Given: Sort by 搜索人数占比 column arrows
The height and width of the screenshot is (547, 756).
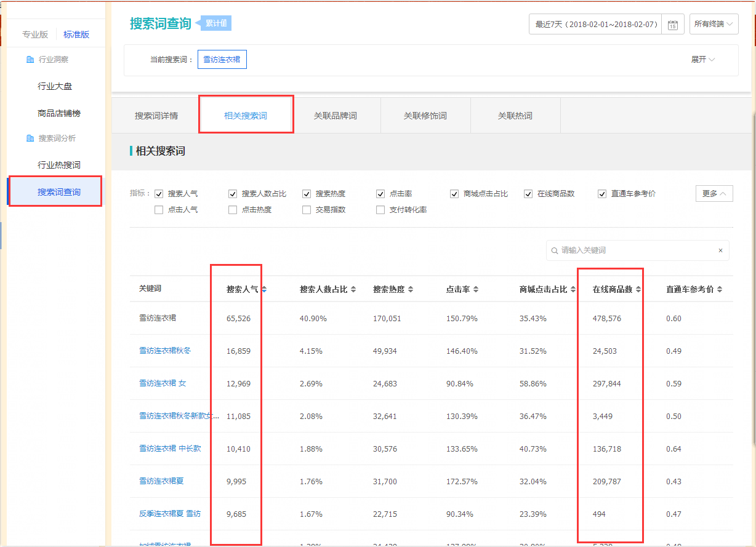Looking at the screenshot, I should pos(353,289).
